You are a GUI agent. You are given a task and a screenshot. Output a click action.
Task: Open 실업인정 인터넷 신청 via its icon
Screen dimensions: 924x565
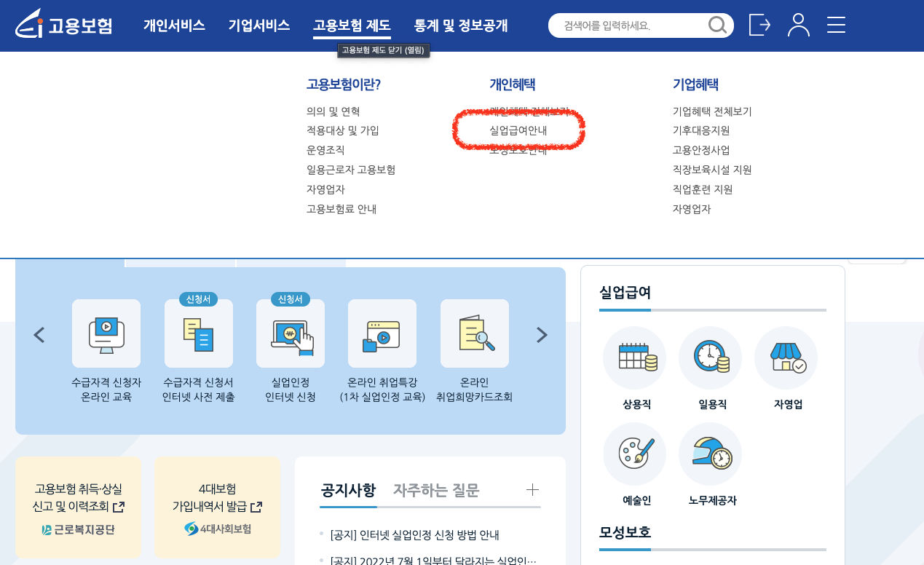[290, 333]
